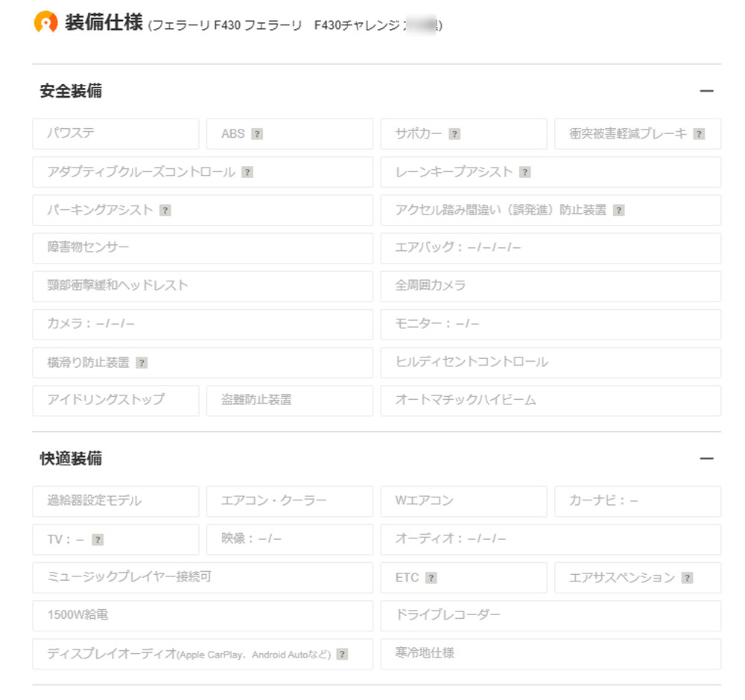This screenshot has width=745, height=700.
Task: Click help icon for アダプティブクルーズコントロール
Action: click(247, 173)
